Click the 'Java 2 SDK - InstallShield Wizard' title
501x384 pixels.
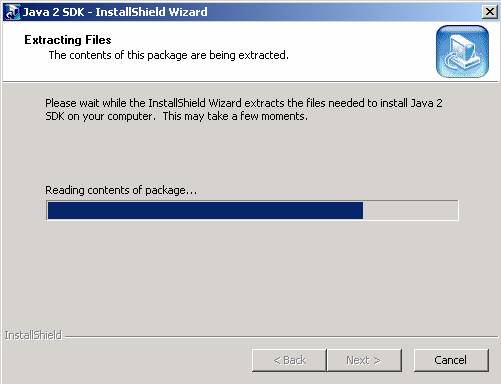click(115, 12)
